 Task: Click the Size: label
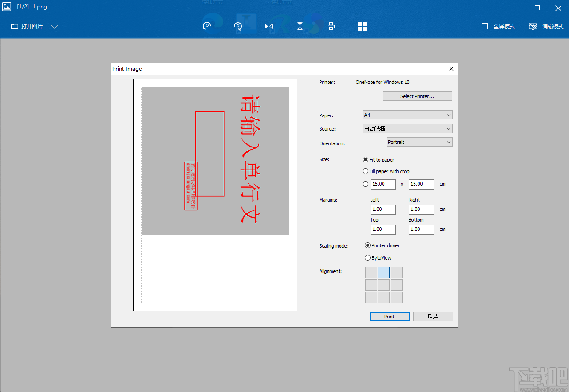pyautogui.click(x=324, y=159)
